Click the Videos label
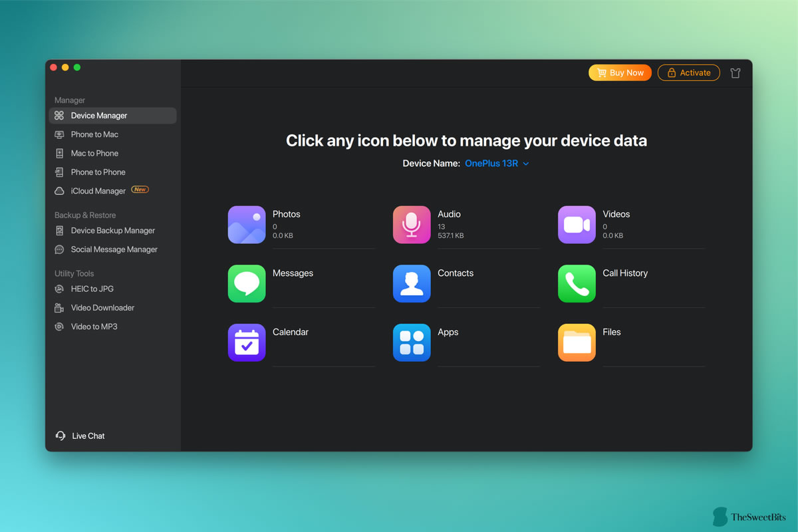This screenshot has height=532, width=798. point(616,214)
